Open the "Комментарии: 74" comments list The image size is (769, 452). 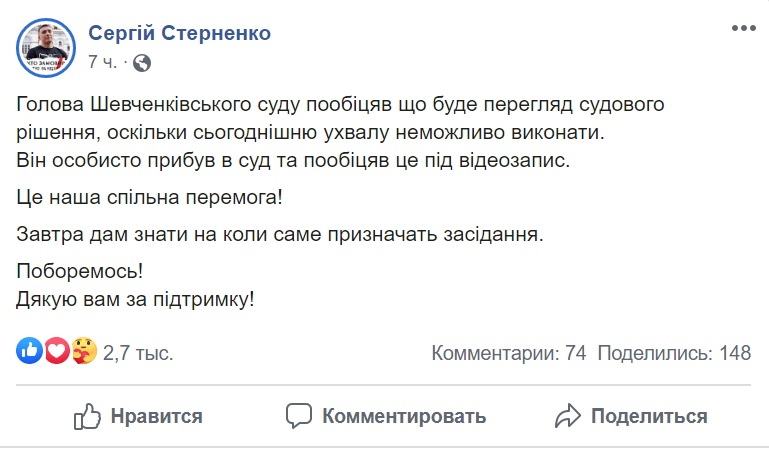pos(508,352)
